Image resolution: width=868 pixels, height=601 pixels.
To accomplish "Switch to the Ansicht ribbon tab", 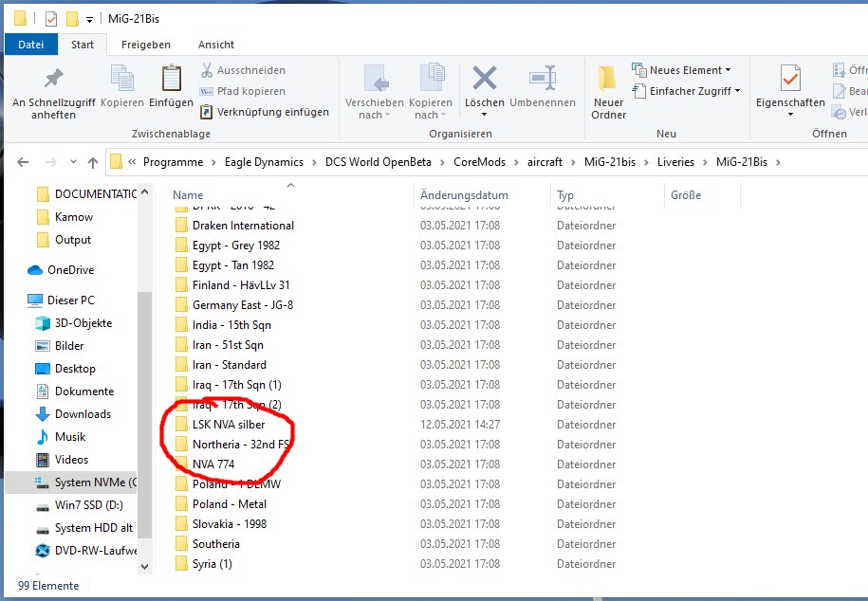I will click(216, 45).
